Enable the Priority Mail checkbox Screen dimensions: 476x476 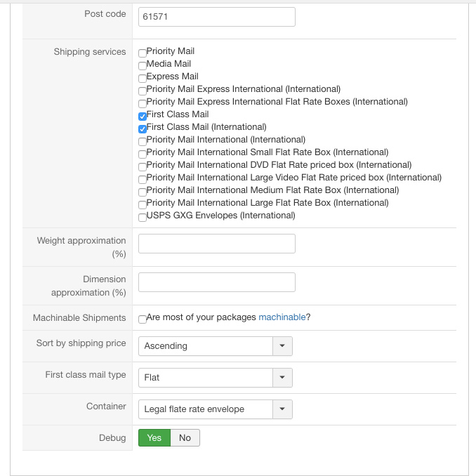click(143, 53)
